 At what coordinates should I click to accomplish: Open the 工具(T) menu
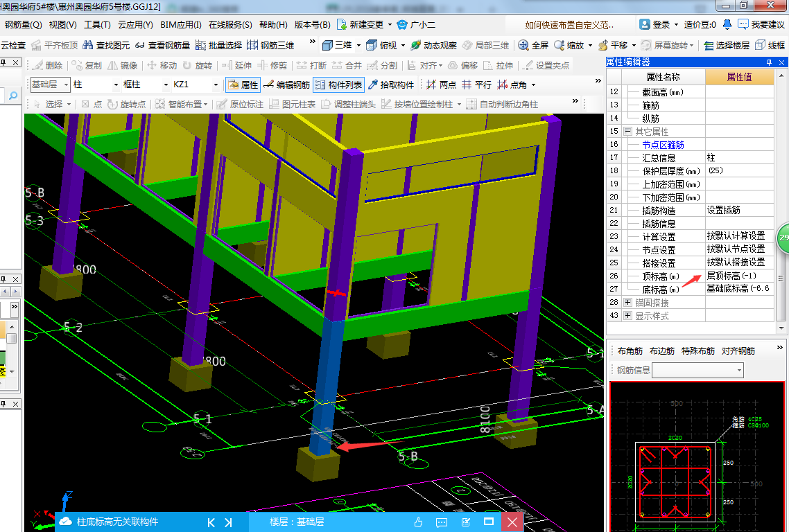pyautogui.click(x=97, y=24)
